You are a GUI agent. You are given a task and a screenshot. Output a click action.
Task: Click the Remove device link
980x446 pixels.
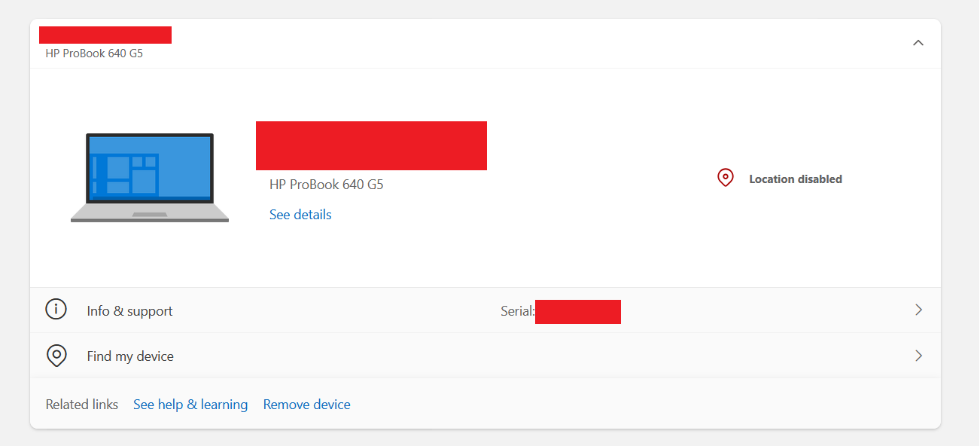306,404
